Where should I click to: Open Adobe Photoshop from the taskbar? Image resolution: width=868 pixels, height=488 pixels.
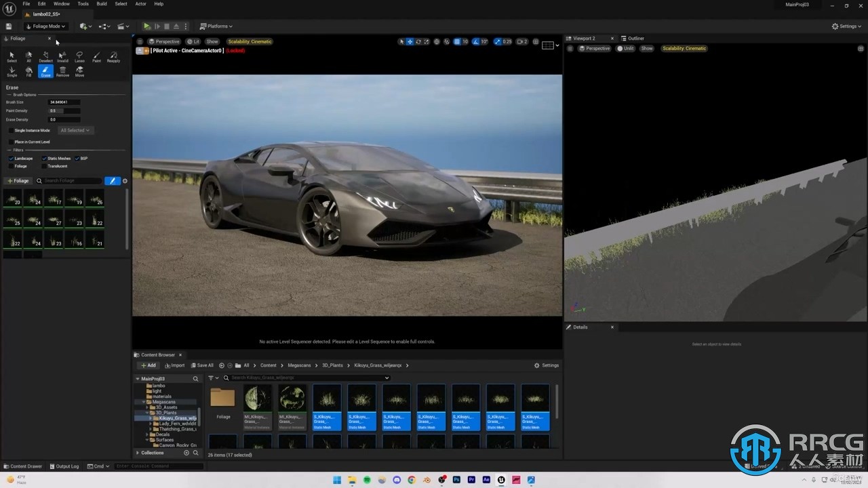456,480
